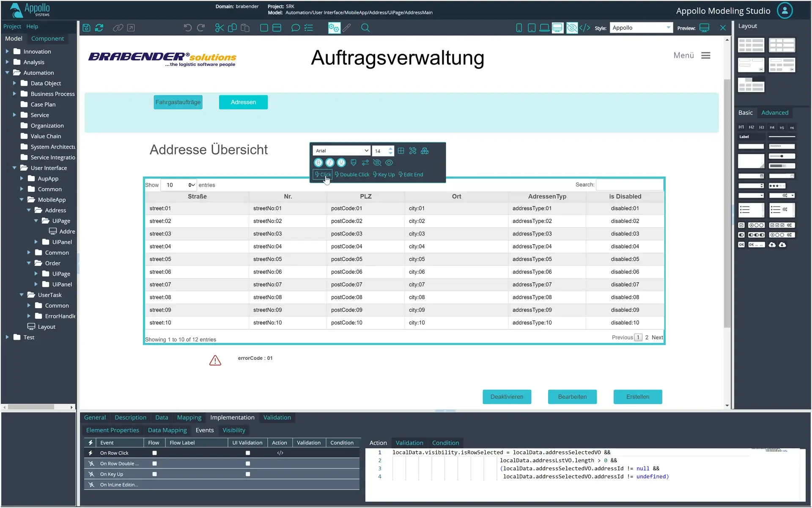Select the pencil edit tool icon
This screenshot has width=812, height=508.
pyautogui.click(x=347, y=28)
